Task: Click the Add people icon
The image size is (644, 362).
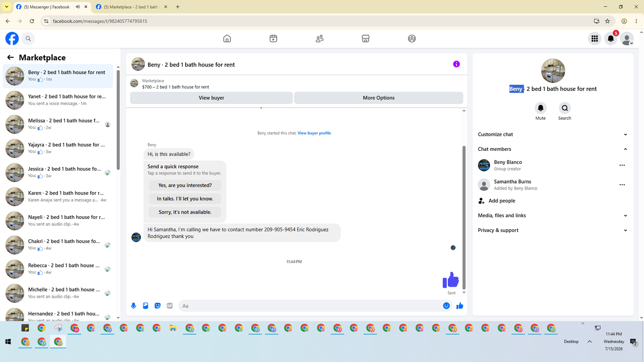Action: 482,201
